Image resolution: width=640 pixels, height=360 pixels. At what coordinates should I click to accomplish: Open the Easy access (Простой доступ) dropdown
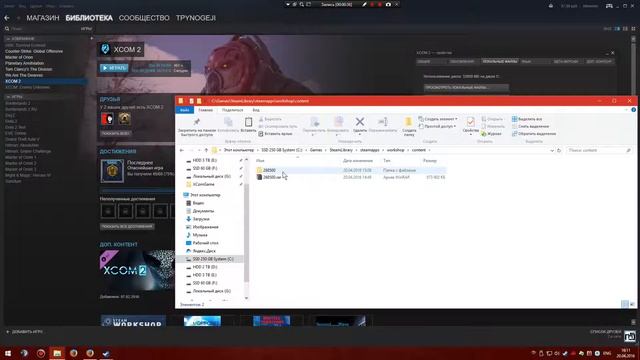coord(438,126)
